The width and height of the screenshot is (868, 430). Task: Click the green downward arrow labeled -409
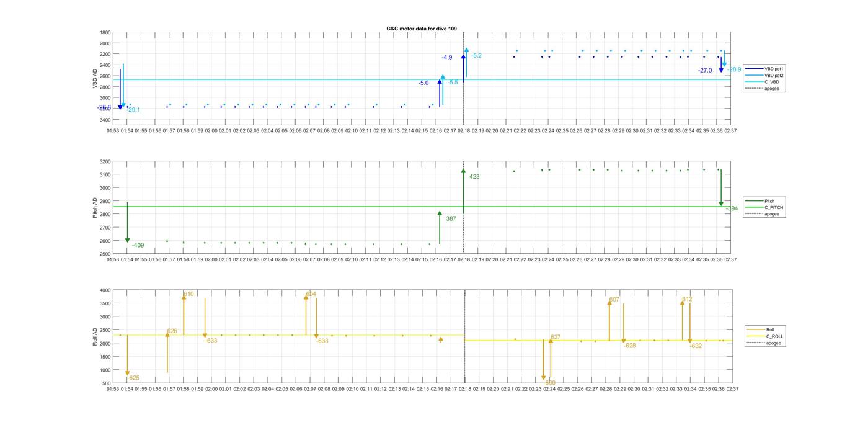(x=127, y=222)
